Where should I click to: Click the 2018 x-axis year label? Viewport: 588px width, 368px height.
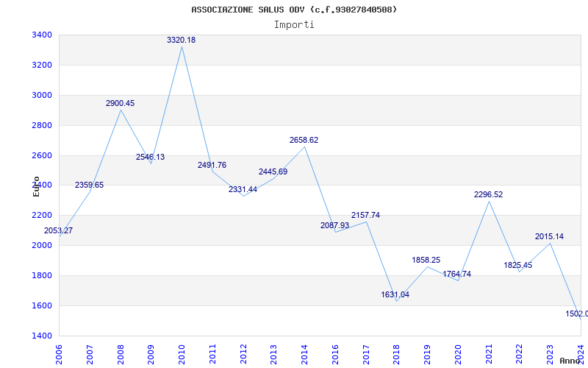[397, 355]
